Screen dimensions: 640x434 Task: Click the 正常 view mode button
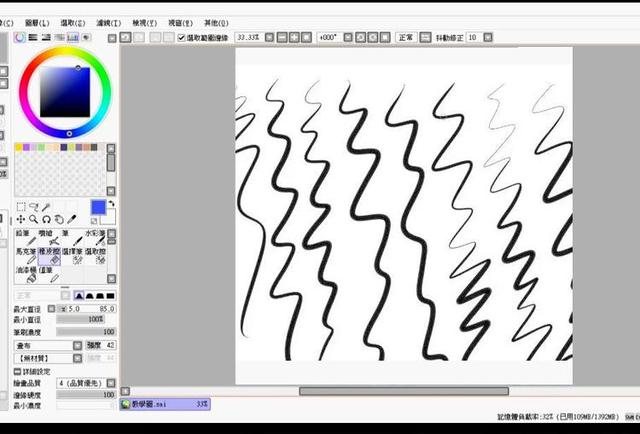point(406,37)
